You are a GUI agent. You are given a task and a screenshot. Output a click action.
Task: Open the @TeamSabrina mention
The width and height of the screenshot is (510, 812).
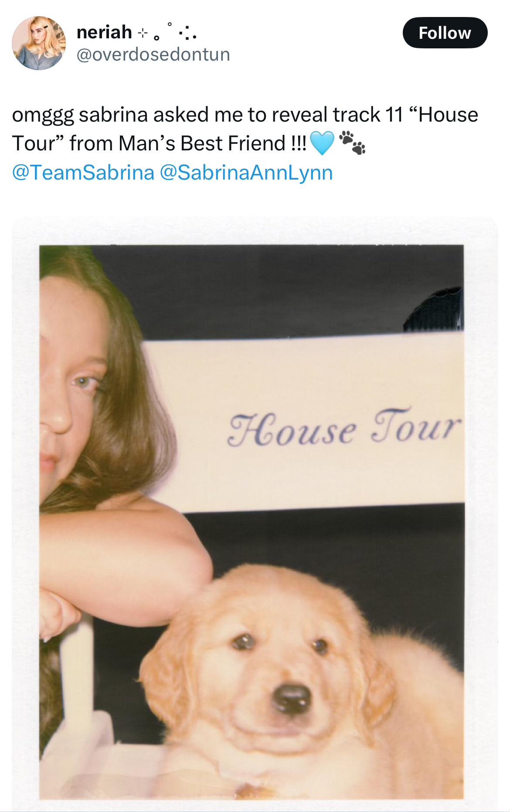point(83,172)
